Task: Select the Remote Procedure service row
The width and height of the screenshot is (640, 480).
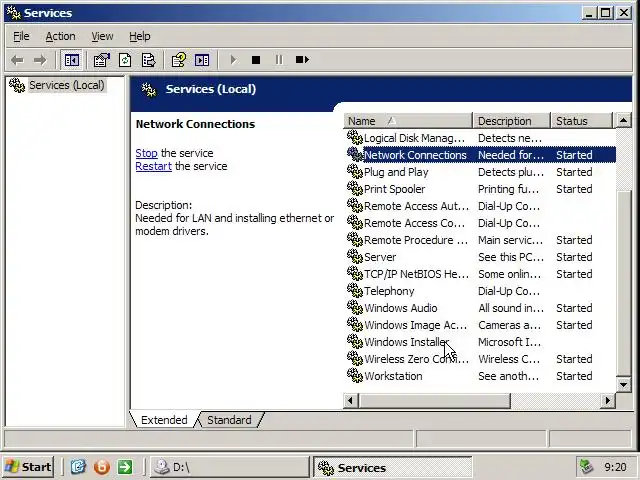Action: click(x=481, y=240)
